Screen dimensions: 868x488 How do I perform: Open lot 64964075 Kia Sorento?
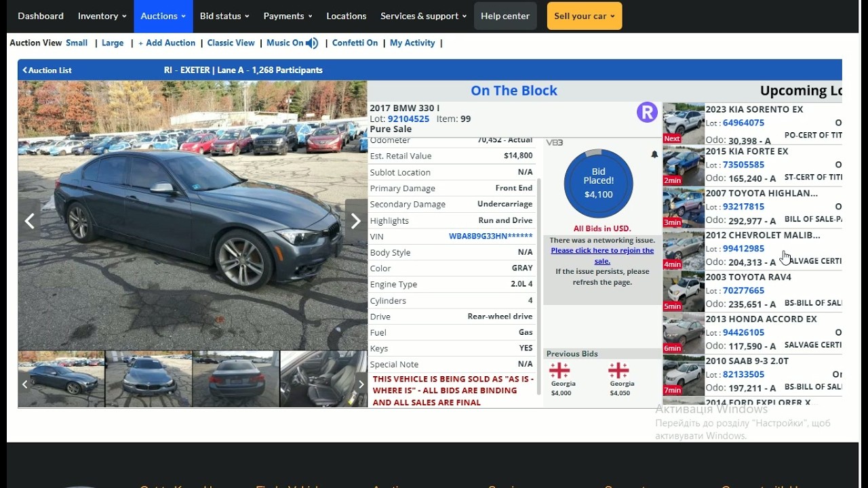click(743, 123)
